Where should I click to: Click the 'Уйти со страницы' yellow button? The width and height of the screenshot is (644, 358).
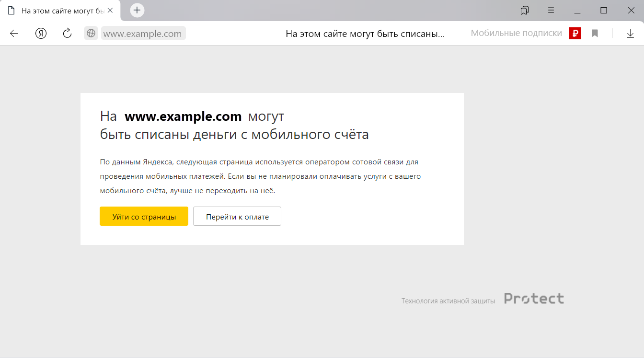click(x=144, y=217)
